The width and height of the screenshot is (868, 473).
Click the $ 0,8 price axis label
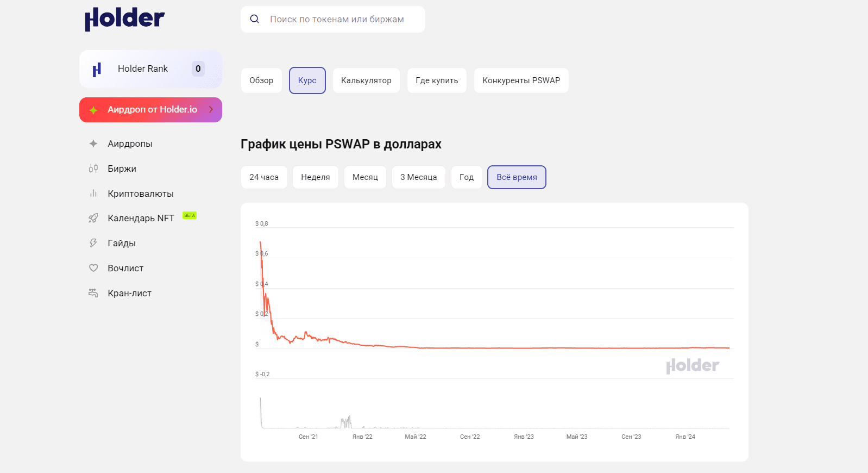[x=262, y=223]
